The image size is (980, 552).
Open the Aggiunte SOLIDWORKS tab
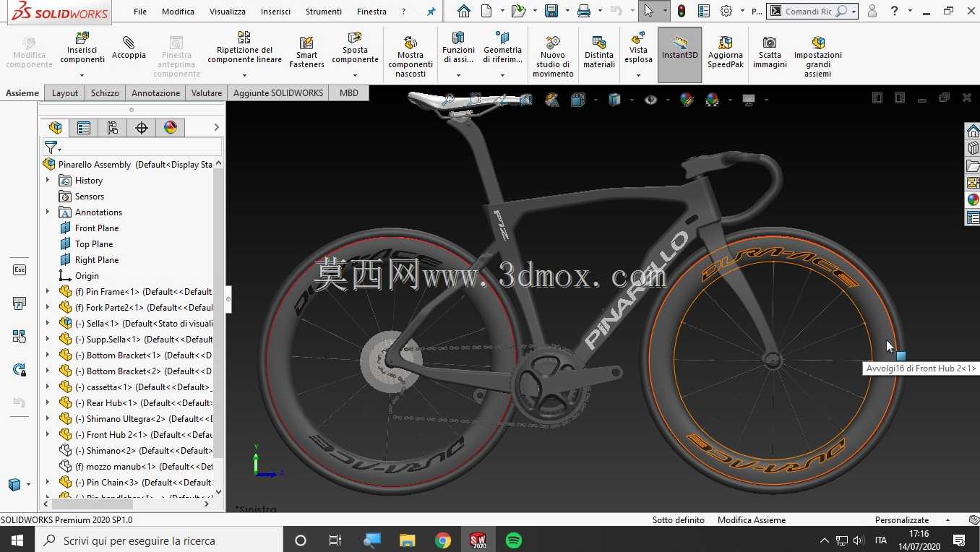pyautogui.click(x=278, y=92)
